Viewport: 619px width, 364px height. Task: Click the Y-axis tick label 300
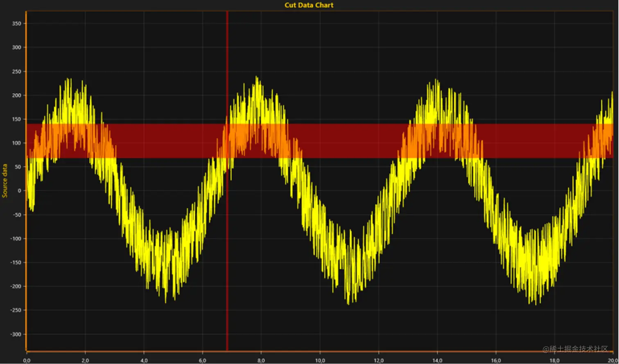pos(16,47)
